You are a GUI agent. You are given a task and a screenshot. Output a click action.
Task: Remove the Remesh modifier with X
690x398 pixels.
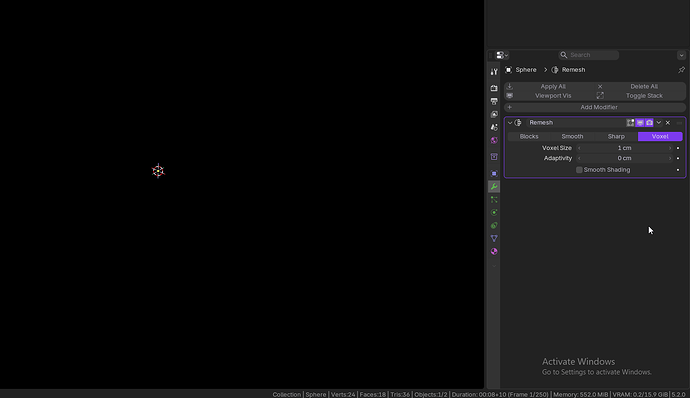[668, 123]
